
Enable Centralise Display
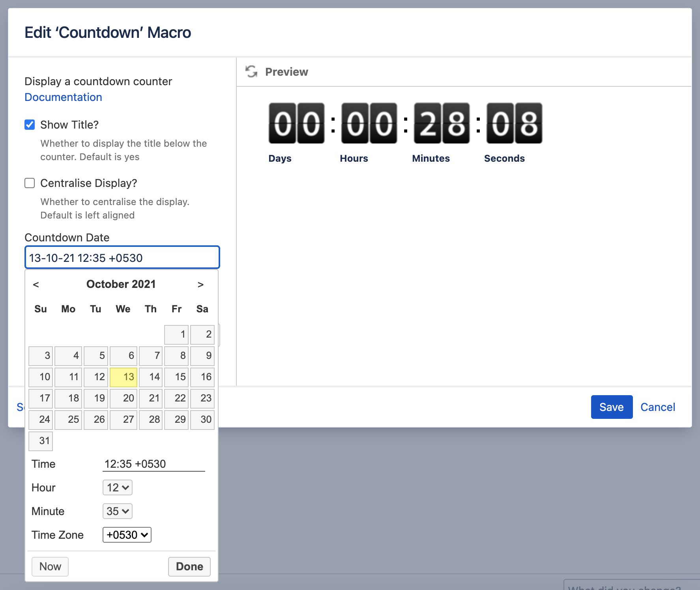[29, 183]
